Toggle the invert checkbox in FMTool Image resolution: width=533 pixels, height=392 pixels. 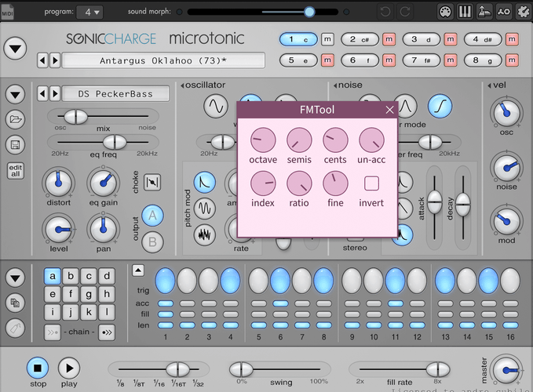(x=371, y=183)
